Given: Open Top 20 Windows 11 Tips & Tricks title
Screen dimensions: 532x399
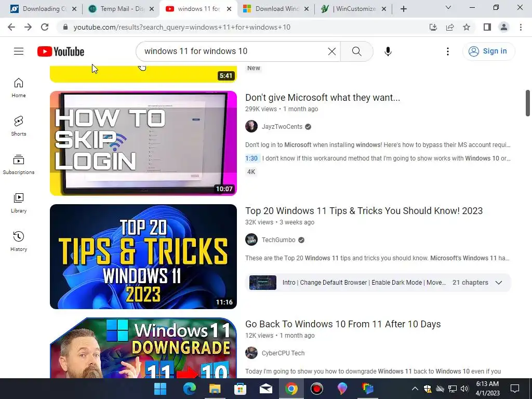Looking at the screenshot, I should pos(364,211).
